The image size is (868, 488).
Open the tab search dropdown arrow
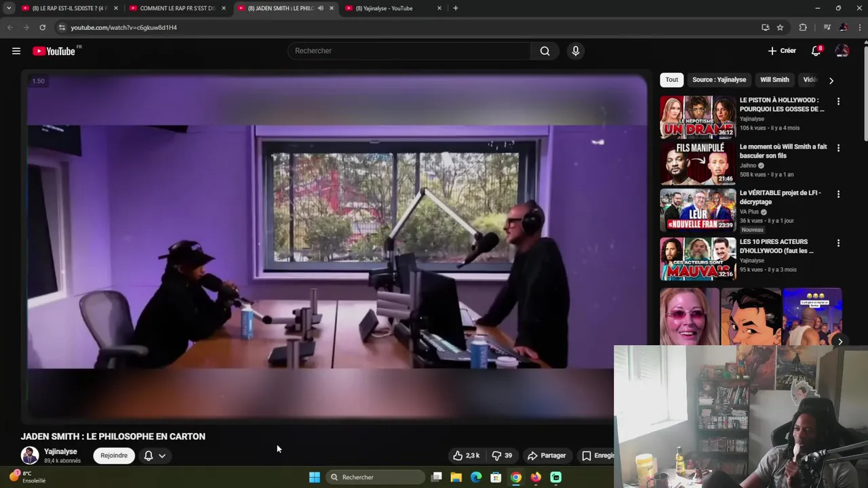[9, 8]
